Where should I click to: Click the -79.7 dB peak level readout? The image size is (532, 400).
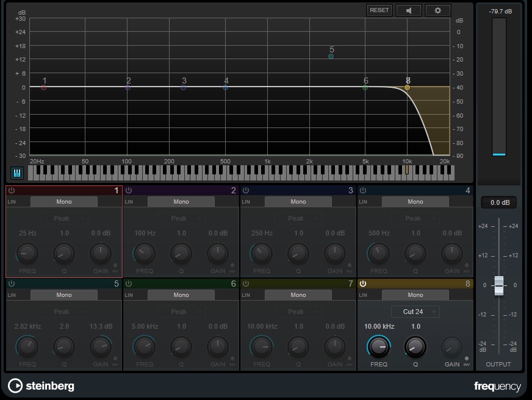(500, 11)
